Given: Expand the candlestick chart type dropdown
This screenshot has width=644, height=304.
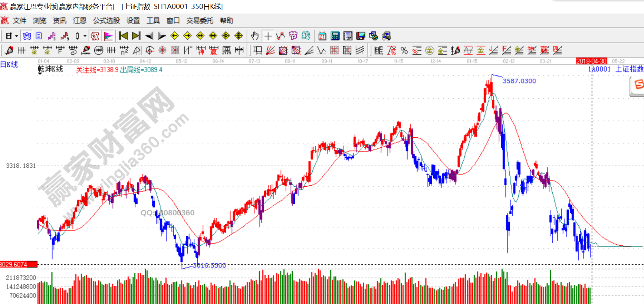Looking at the screenshot, I should pos(85,36).
